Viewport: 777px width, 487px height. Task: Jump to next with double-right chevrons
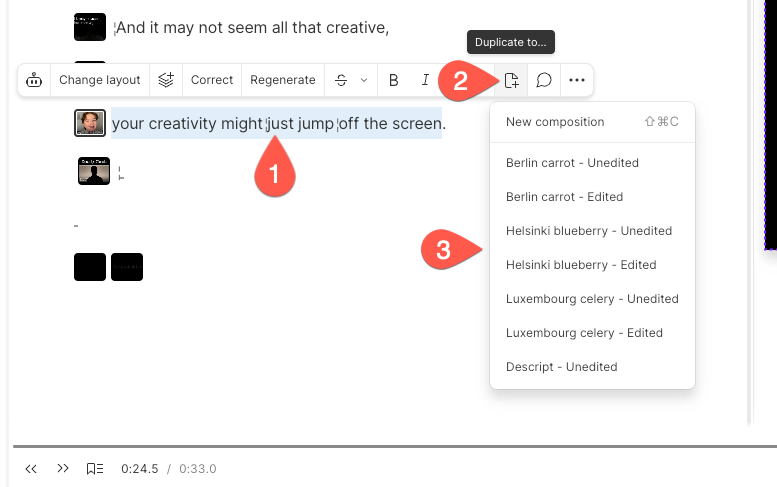(x=62, y=468)
